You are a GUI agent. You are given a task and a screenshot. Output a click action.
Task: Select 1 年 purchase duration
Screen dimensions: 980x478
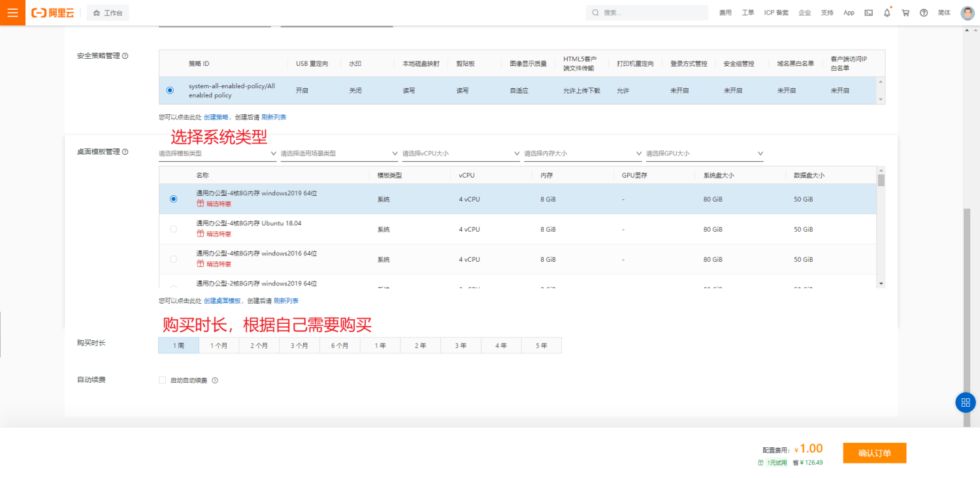tap(380, 345)
